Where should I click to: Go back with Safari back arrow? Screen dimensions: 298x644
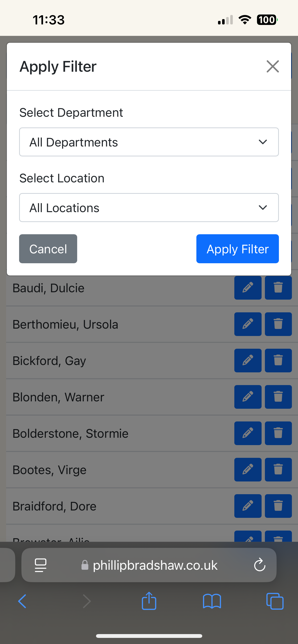[x=22, y=601]
